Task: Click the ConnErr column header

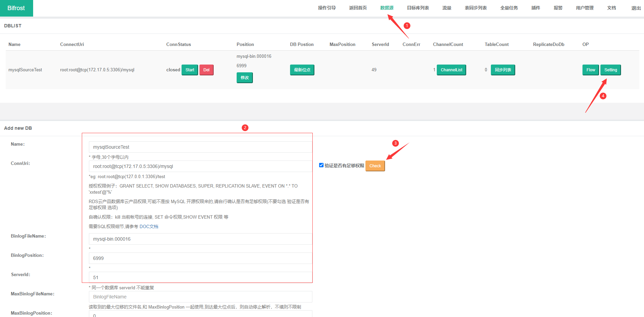Action: pyautogui.click(x=411, y=44)
